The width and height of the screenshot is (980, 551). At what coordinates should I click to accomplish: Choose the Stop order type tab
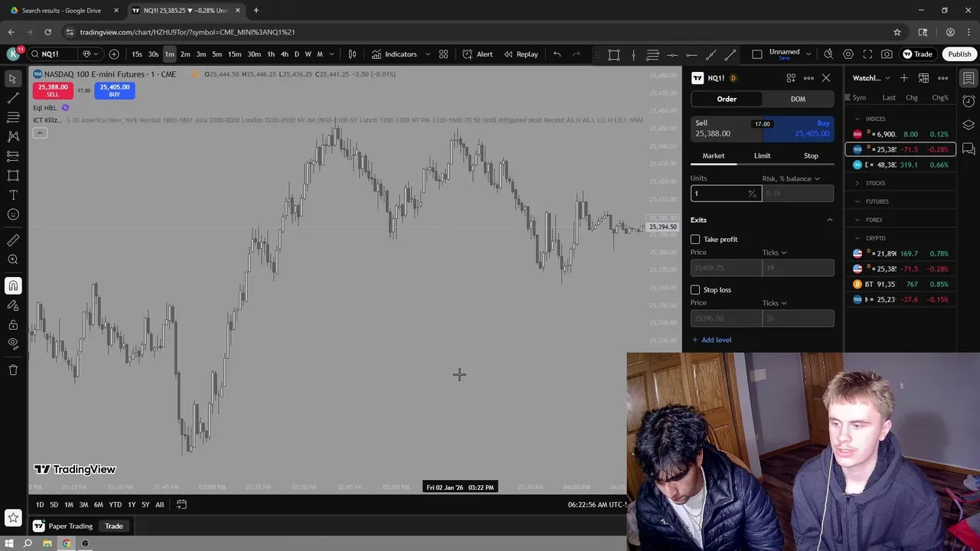811,156
